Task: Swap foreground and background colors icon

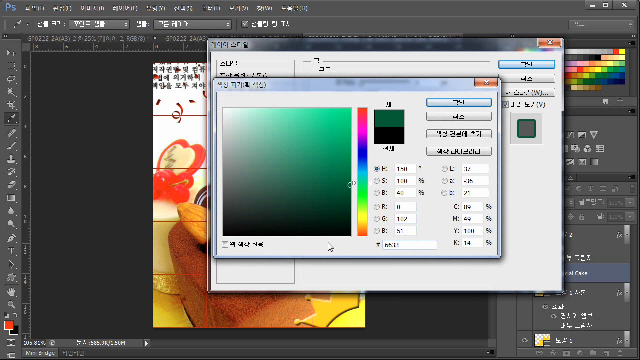Action: point(15,315)
